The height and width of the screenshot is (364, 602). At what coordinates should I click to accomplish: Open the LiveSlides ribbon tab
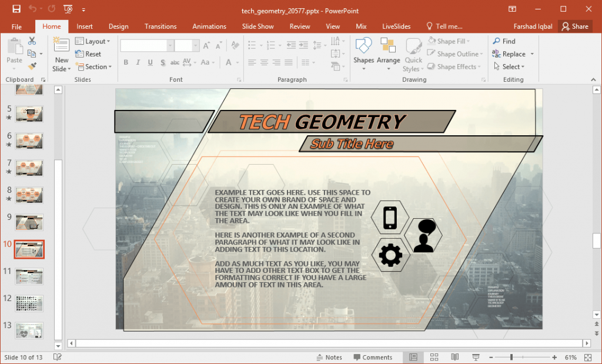point(396,26)
